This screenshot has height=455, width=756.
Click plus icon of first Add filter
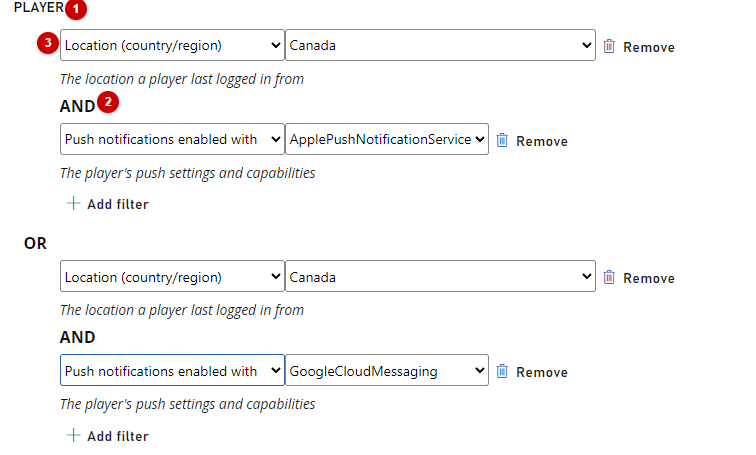(x=73, y=203)
